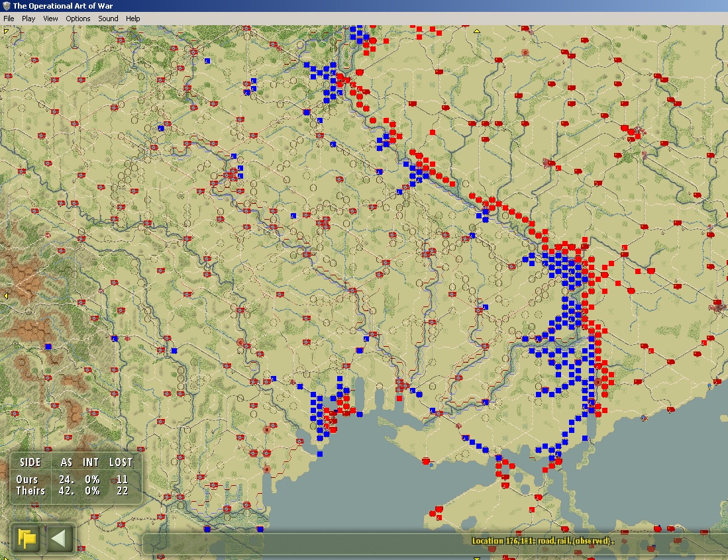Image resolution: width=728 pixels, height=560 pixels.
Task: Open the Sound menu
Action: click(x=108, y=19)
